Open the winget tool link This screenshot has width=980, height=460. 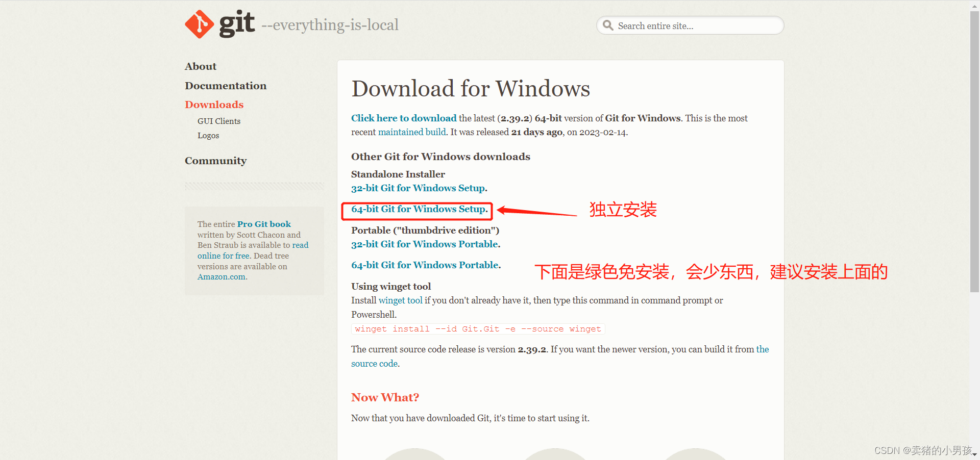tap(401, 300)
